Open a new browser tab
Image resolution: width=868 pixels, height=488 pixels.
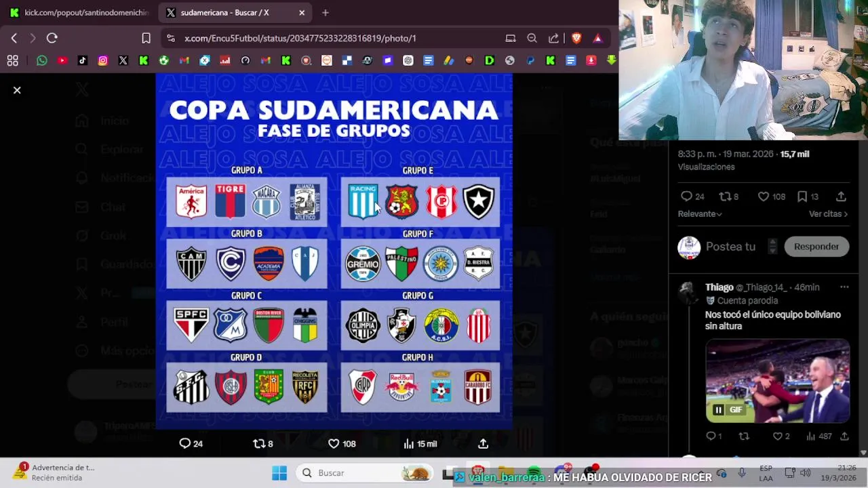pos(325,12)
